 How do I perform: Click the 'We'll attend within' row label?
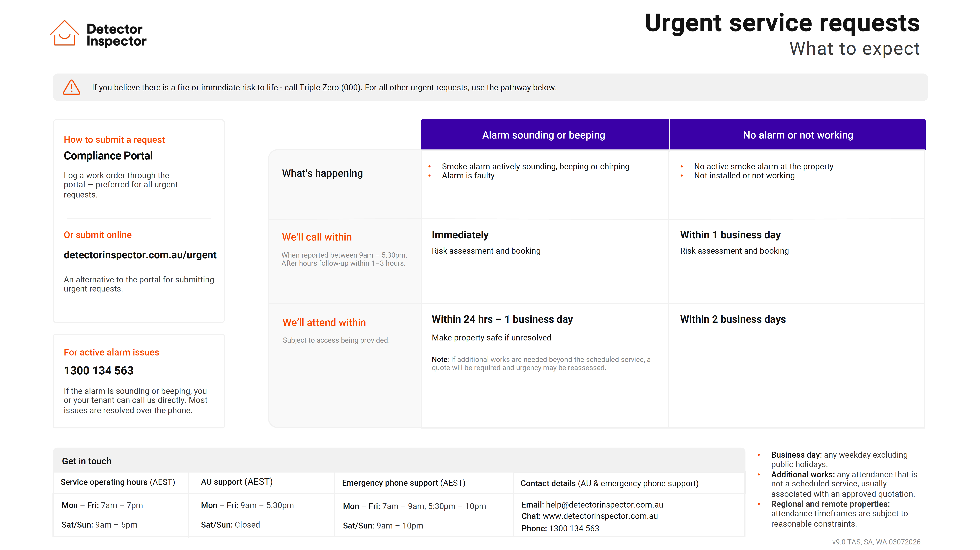324,322
